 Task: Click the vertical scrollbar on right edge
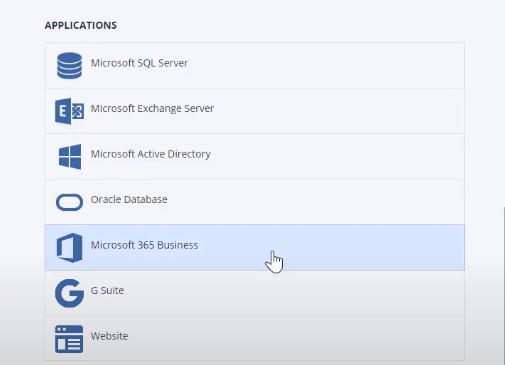point(504,285)
